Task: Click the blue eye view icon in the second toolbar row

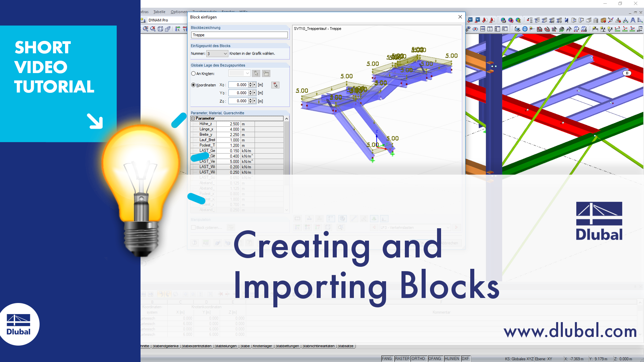Action: [x=525, y=29]
